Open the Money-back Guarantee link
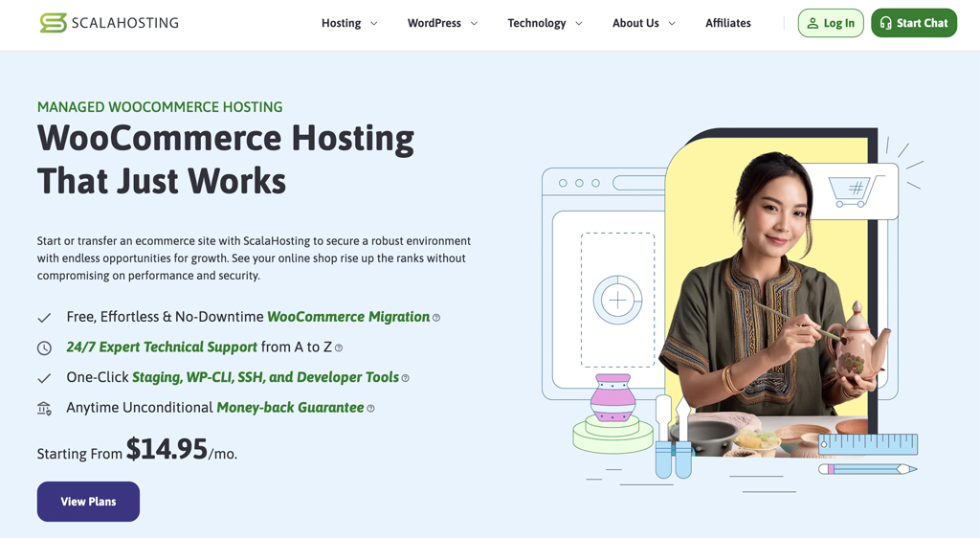The height and width of the screenshot is (538, 980). click(x=291, y=408)
